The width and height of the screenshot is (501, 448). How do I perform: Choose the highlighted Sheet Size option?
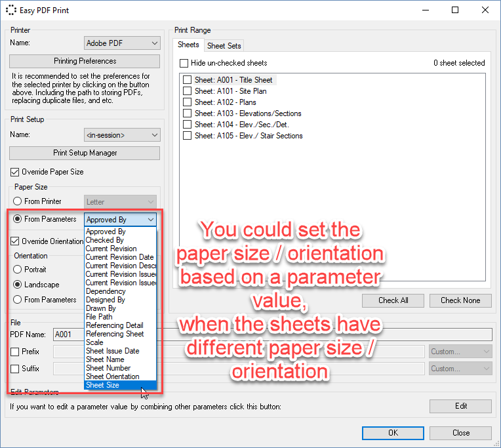tap(121, 385)
